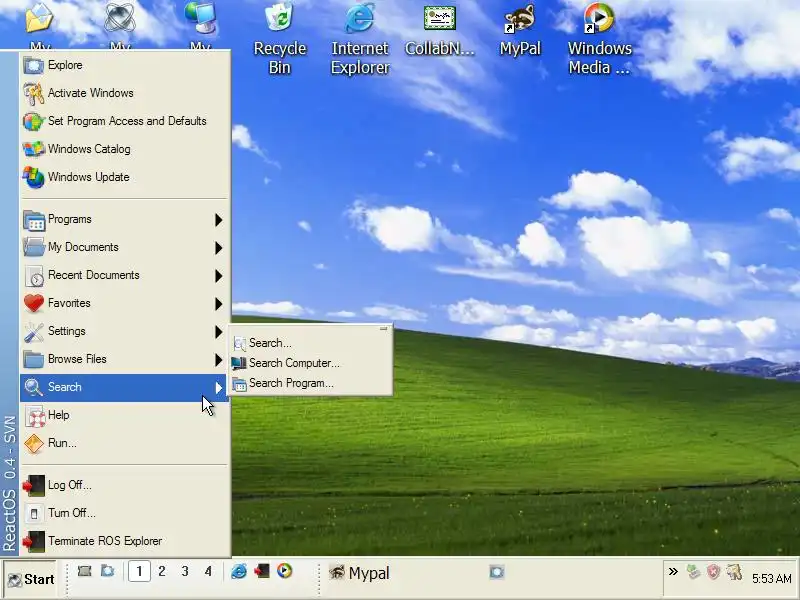Click the red security shield tray icon
Screen dimensions: 800x600
[x=713, y=572]
